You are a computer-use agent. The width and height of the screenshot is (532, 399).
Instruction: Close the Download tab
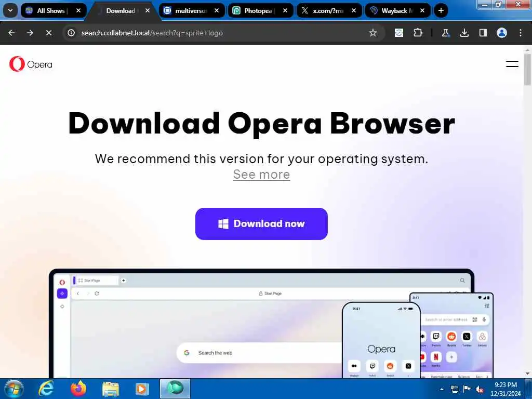click(x=147, y=10)
